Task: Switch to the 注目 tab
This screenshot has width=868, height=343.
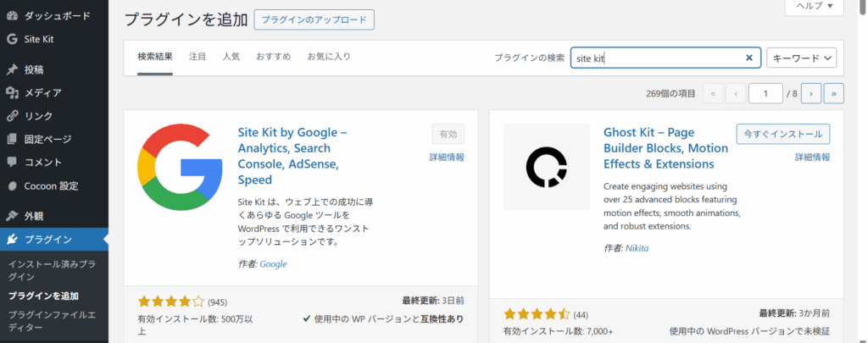Action: pyautogui.click(x=198, y=57)
